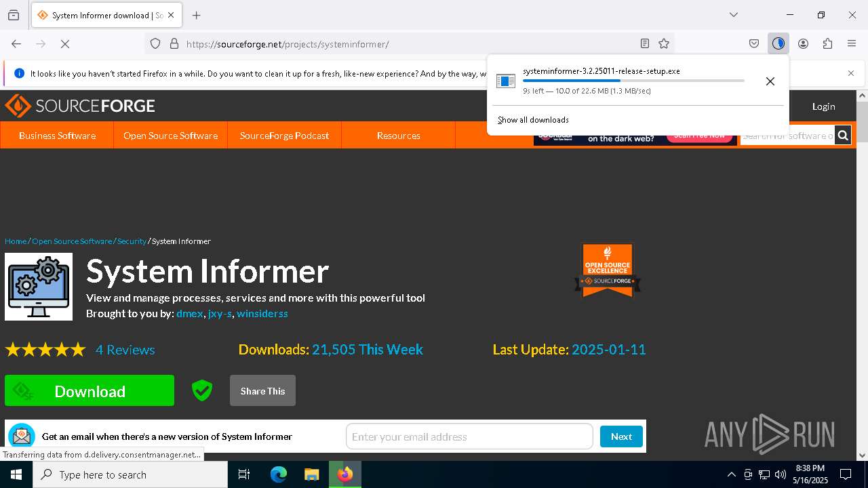Click the Open Source Excellence badge
Screen dimensions: 868x488
click(x=608, y=270)
